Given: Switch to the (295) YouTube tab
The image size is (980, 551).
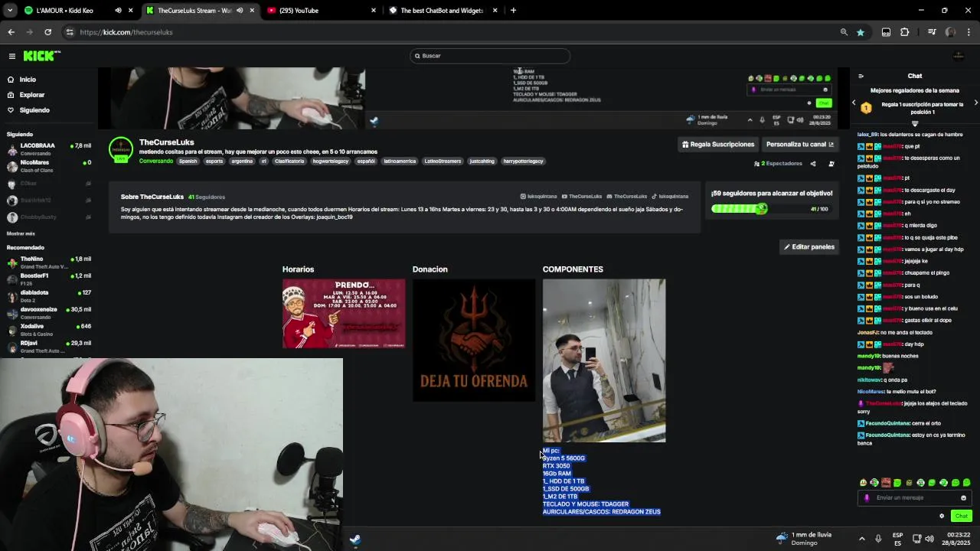Looking at the screenshot, I should (x=299, y=11).
